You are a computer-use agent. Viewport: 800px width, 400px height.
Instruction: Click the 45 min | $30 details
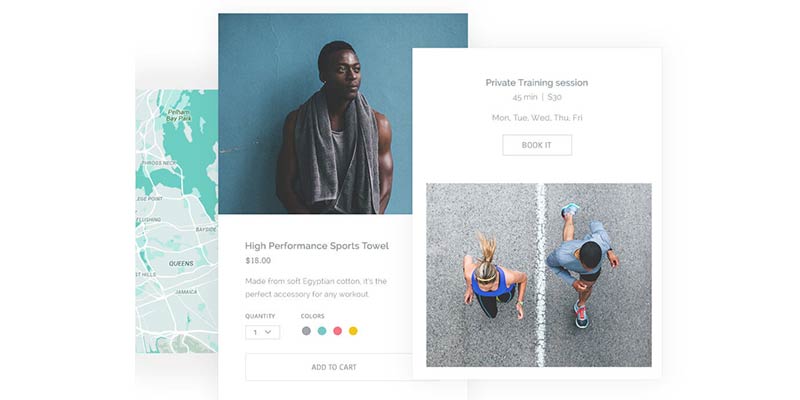pos(537,97)
